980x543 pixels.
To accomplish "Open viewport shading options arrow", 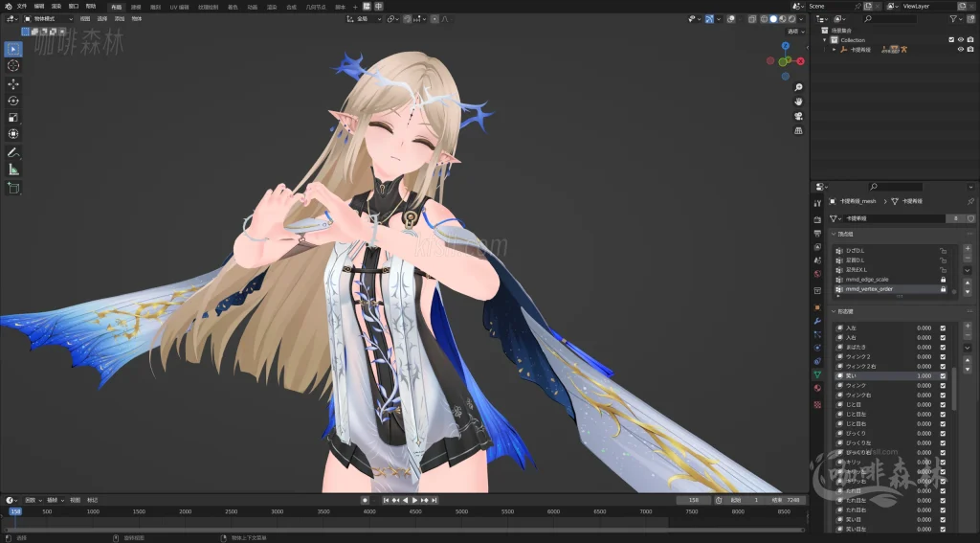I will (801, 19).
